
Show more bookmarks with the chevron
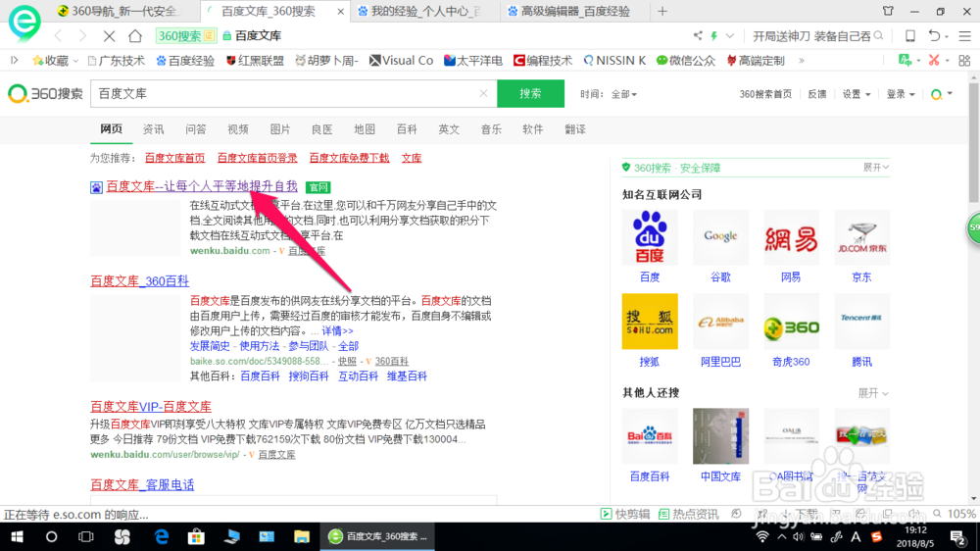pos(802,61)
